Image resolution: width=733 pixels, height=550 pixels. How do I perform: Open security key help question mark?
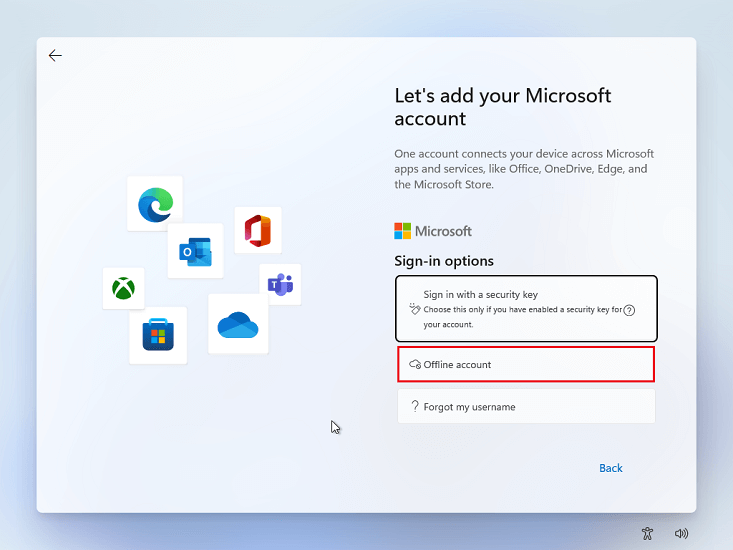tap(629, 310)
